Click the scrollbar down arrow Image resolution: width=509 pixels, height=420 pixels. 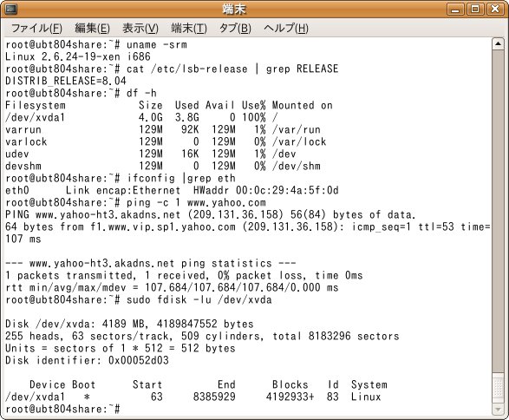(x=498, y=409)
